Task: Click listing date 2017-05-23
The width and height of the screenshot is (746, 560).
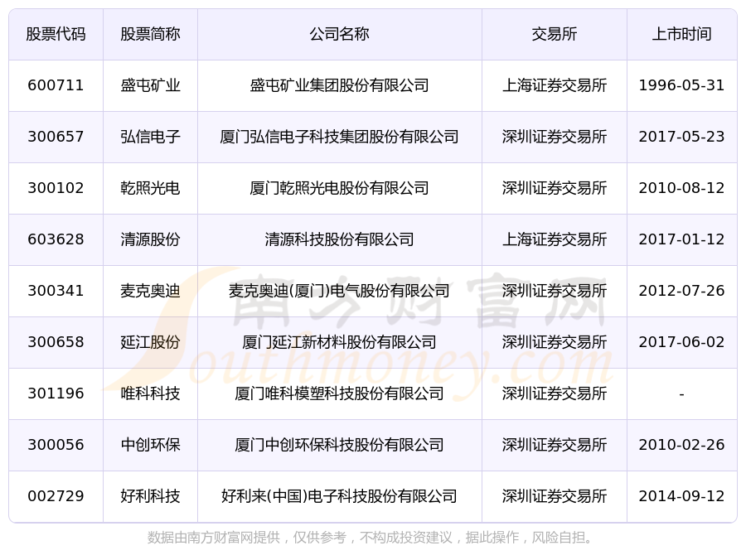Action: [x=682, y=137]
